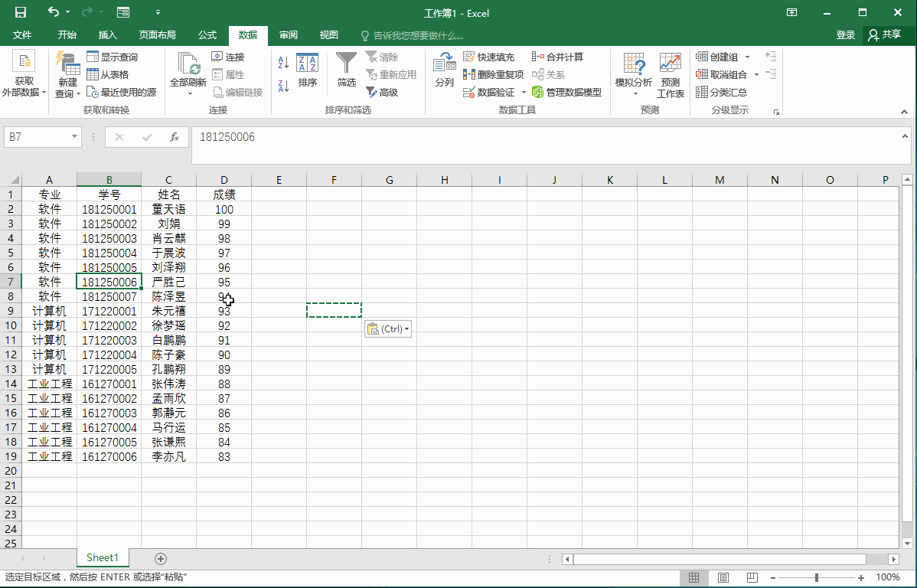The width and height of the screenshot is (917, 588).
Task: Open Consolidate (合并计算)
Action: pos(557,57)
